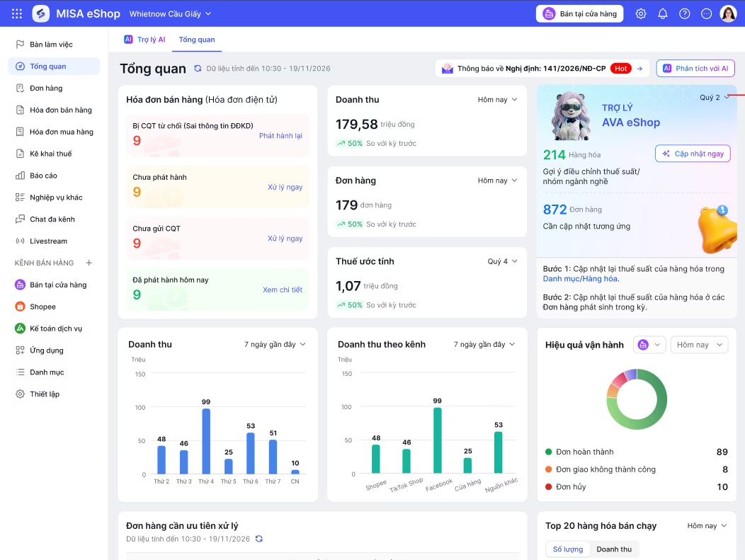Refresh data next to Tổng quan title
The image size is (745, 560).
[x=198, y=69]
